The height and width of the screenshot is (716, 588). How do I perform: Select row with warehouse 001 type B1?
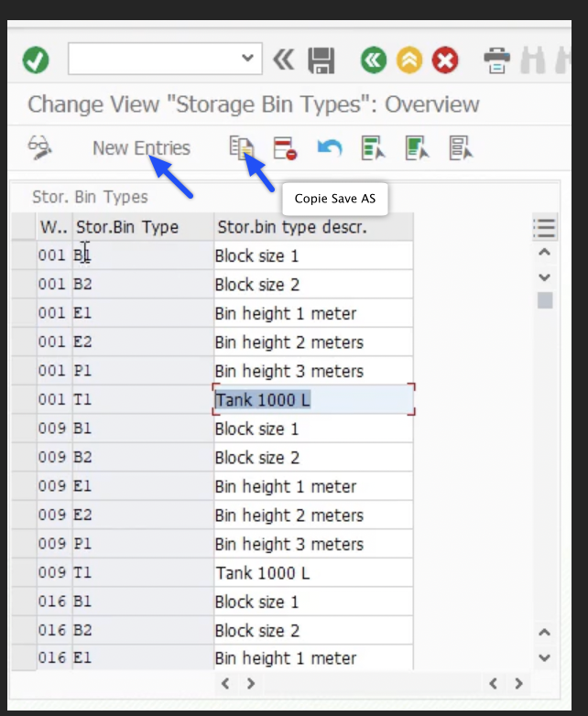[24, 255]
